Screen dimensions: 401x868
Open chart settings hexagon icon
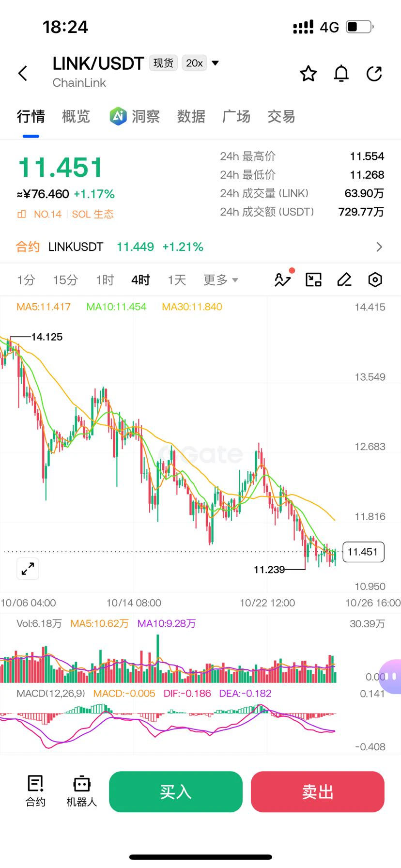pos(375,279)
